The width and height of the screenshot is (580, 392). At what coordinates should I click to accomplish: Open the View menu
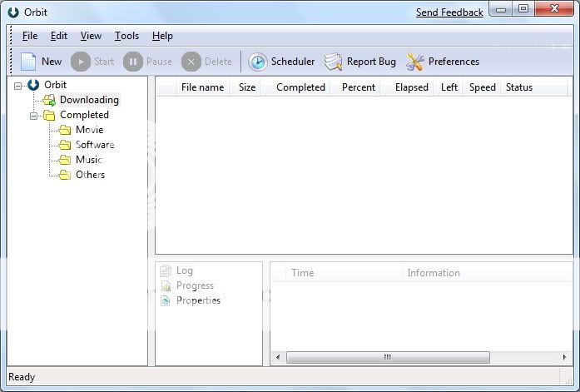[91, 36]
